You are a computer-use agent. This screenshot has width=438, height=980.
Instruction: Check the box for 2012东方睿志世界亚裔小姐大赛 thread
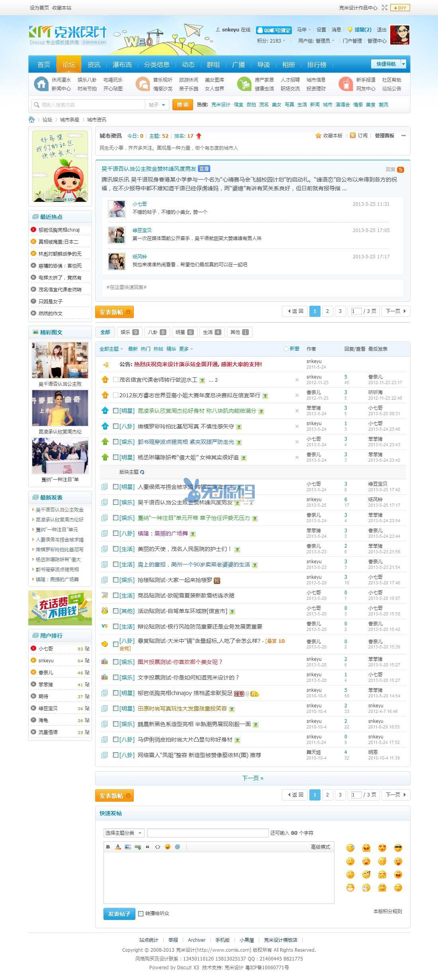(115, 395)
